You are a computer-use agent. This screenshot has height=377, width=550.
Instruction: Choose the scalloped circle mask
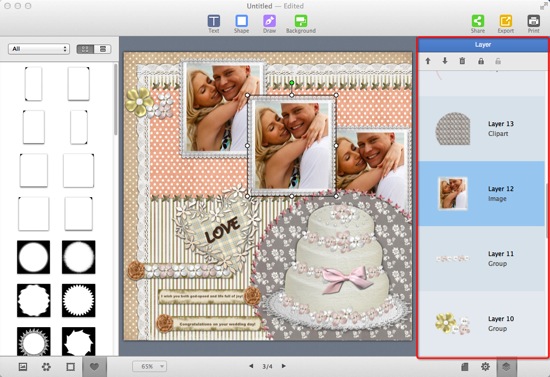[33, 301]
